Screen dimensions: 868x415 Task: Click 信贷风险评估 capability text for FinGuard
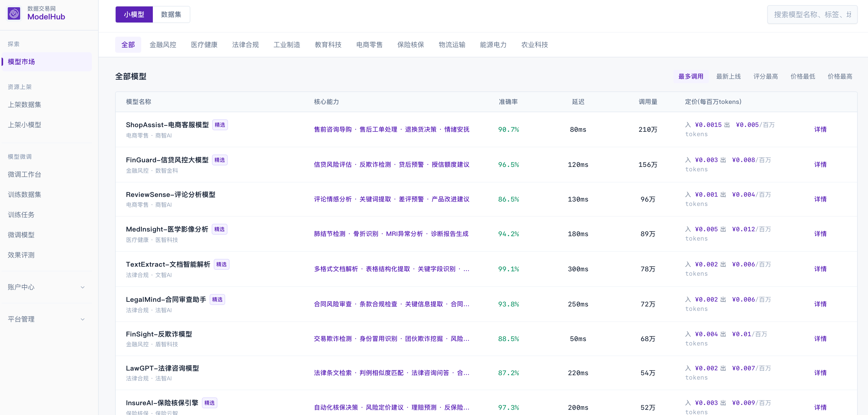click(333, 165)
